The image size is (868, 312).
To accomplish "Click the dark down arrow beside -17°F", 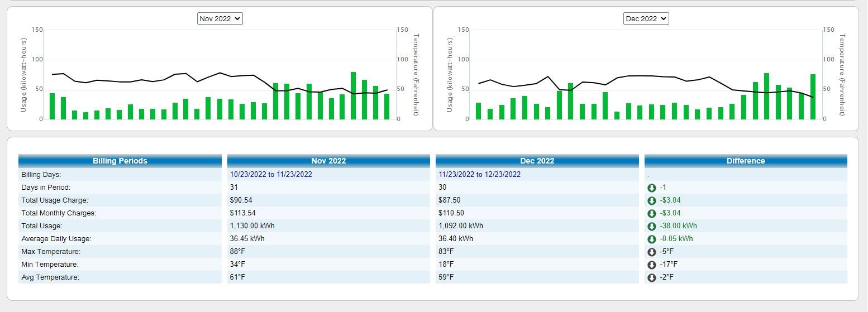I will point(651,265).
